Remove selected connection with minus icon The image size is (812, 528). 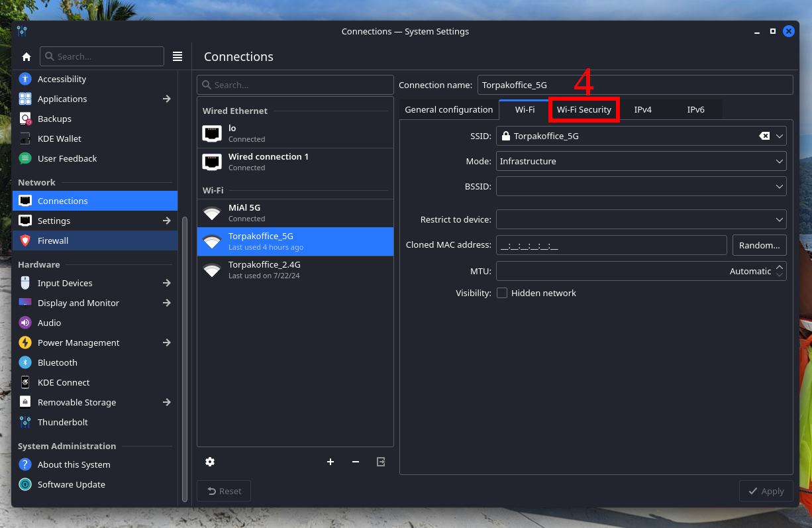click(356, 462)
